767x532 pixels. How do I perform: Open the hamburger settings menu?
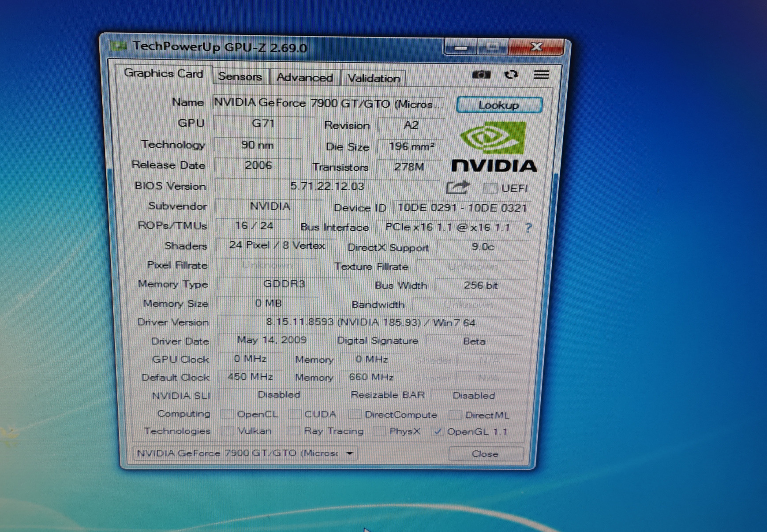click(541, 75)
